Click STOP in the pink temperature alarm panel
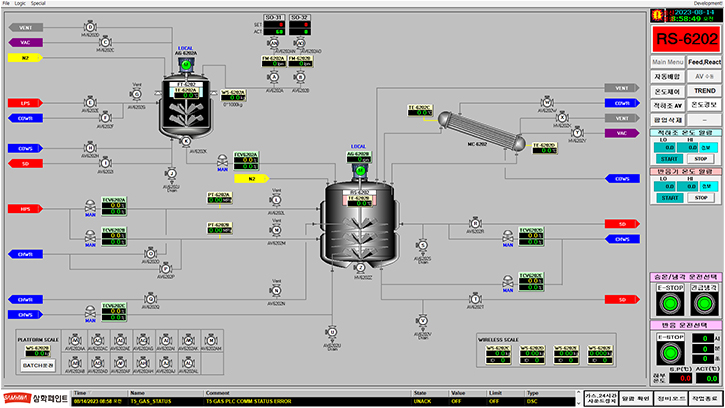The image size is (725, 408). [700, 198]
